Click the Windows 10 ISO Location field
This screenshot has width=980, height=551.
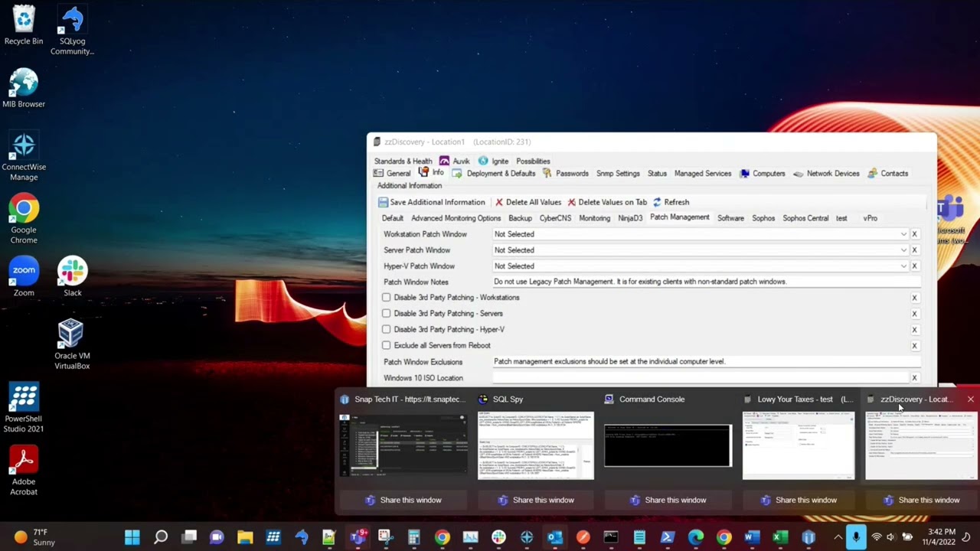pos(701,378)
